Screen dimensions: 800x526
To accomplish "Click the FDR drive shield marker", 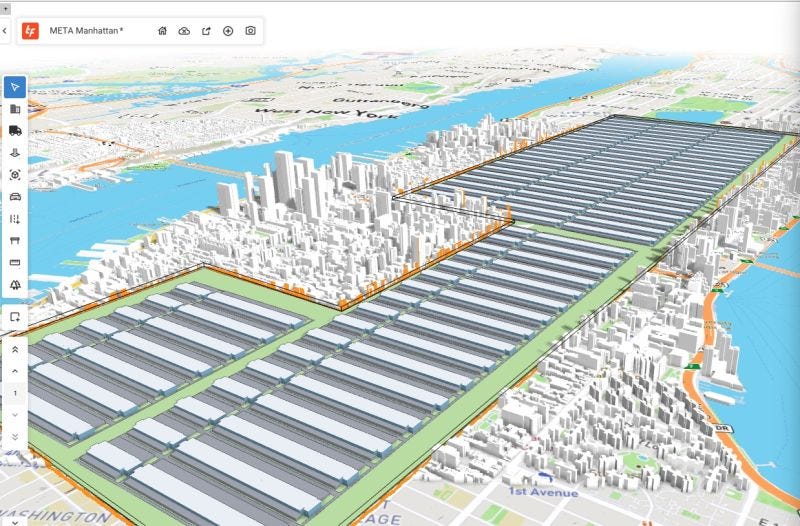I will [x=722, y=429].
